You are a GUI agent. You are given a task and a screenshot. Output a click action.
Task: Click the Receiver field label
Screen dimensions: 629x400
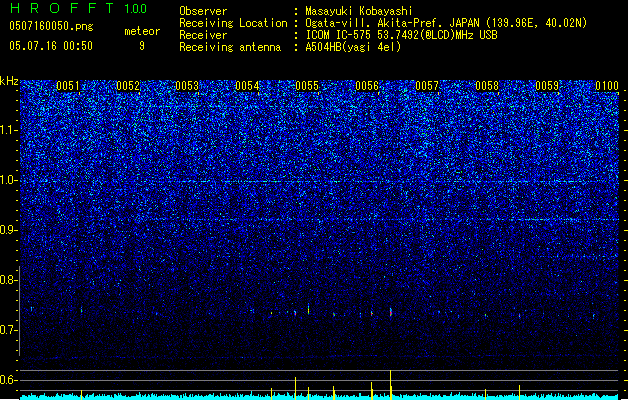(203, 35)
